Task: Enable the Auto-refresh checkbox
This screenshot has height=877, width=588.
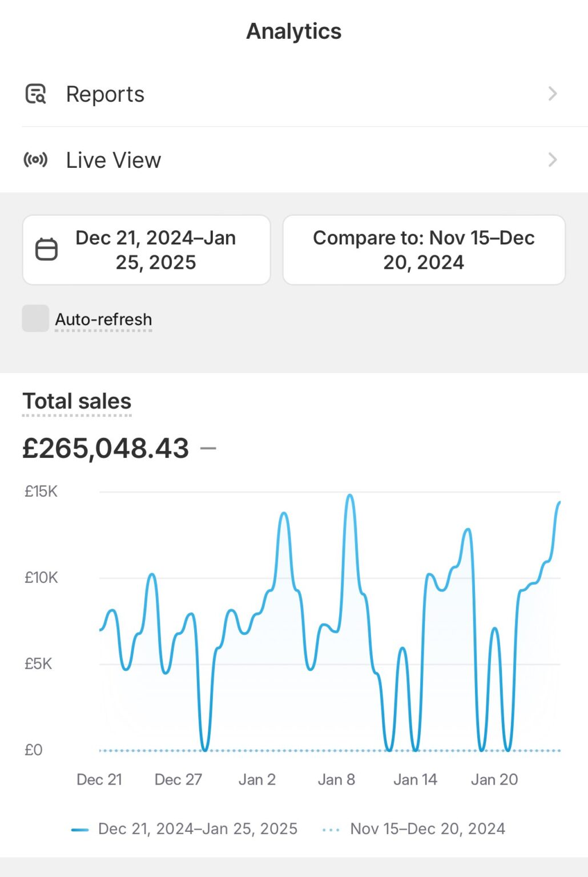Action: point(35,319)
